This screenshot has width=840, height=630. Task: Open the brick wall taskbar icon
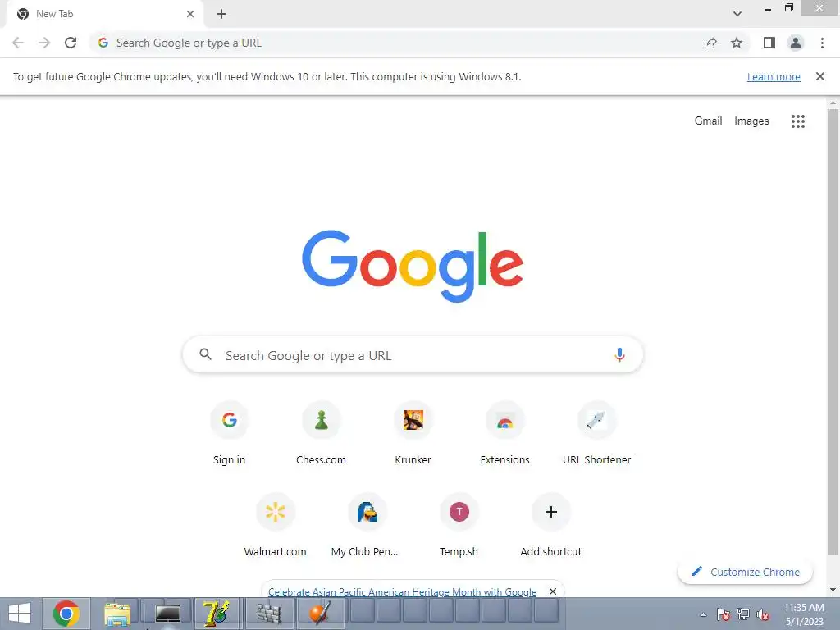(268, 614)
